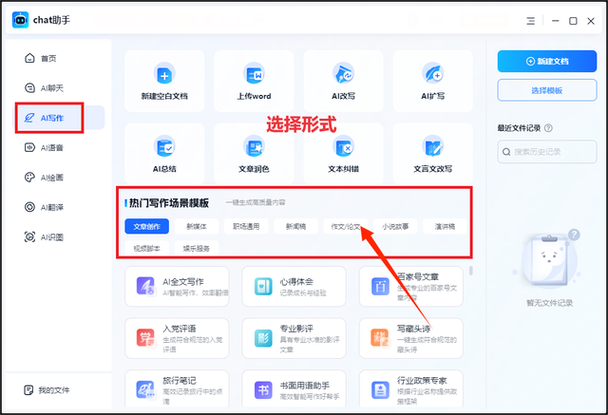
Task: Minimize the chat助手 window
Action: point(555,21)
